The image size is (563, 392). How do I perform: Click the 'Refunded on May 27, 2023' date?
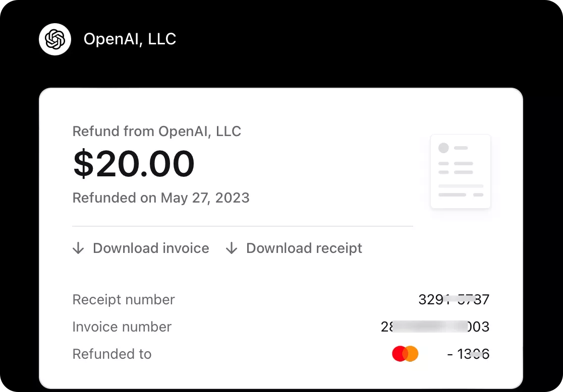coord(161,198)
